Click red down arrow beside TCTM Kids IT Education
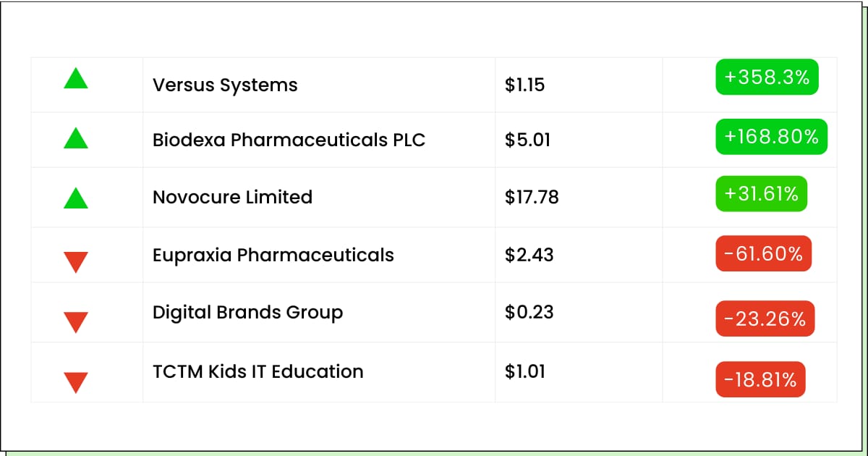The width and height of the screenshot is (868, 456). [x=76, y=381]
